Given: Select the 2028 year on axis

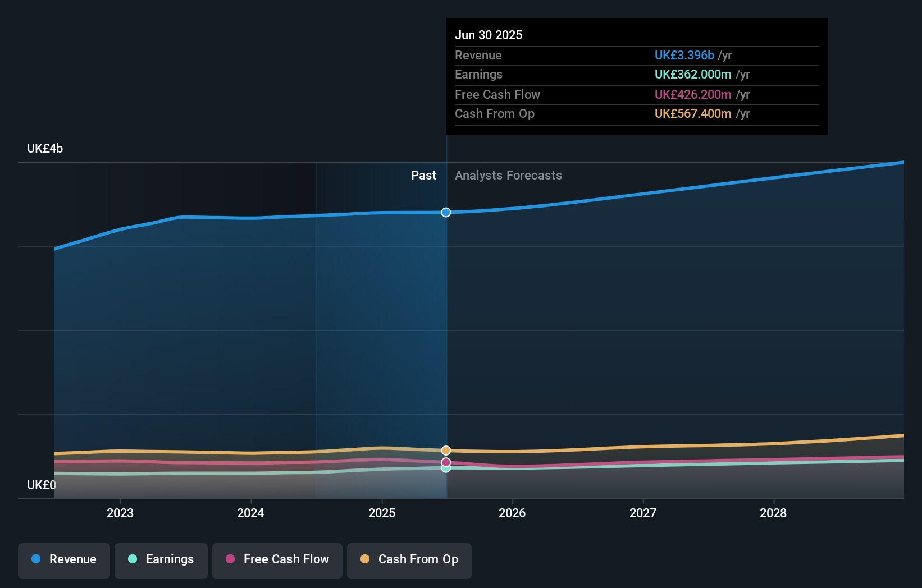Looking at the screenshot, I should (x=773, y=513).
